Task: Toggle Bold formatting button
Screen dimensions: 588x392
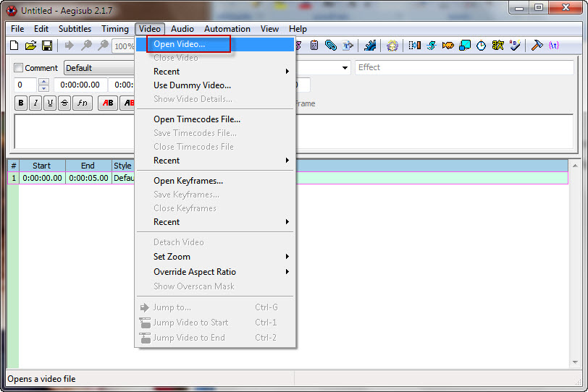Action: pos(21,103)
